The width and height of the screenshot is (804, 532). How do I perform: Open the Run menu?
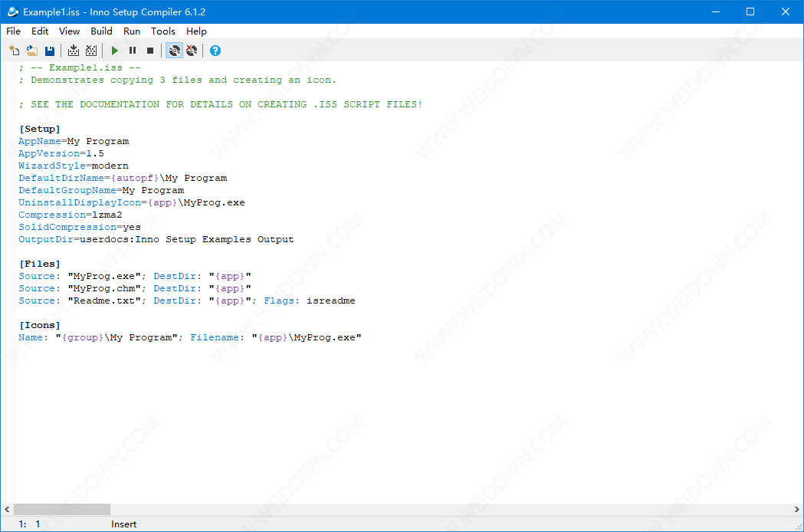tap(132, 31)
